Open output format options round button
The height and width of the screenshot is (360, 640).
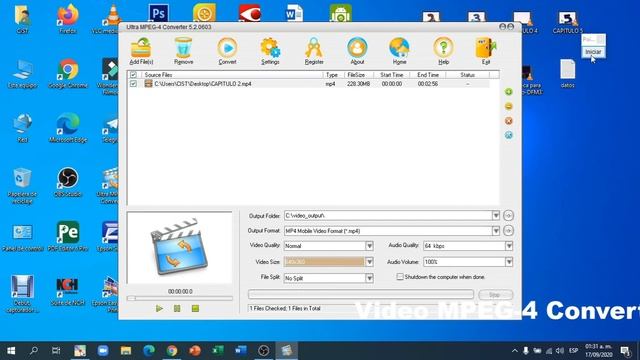pyautogui.click(x=508, y=231)
